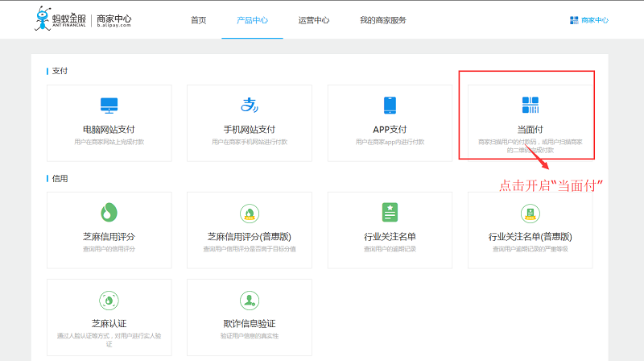
Task: Open the 欺诈信息验证 product title
Action: [x=250, y=324]
